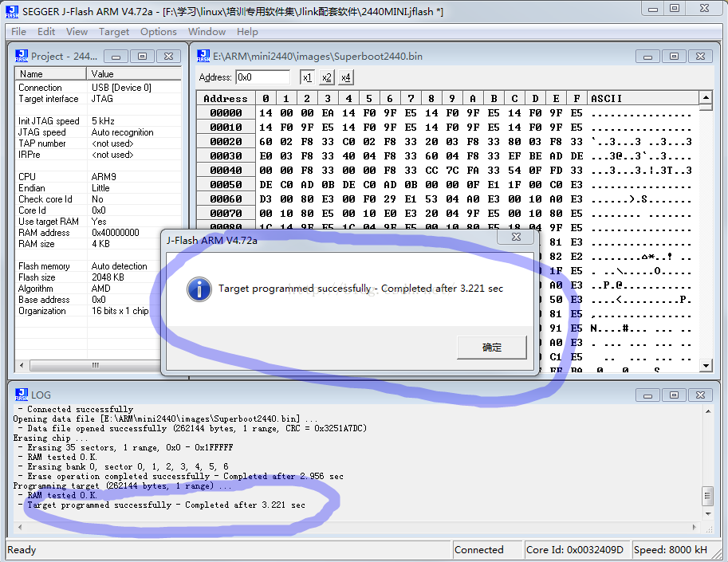Select the Endian row
Image resolution: width=728 pixels, height=562 pixels.
(98, 188)
